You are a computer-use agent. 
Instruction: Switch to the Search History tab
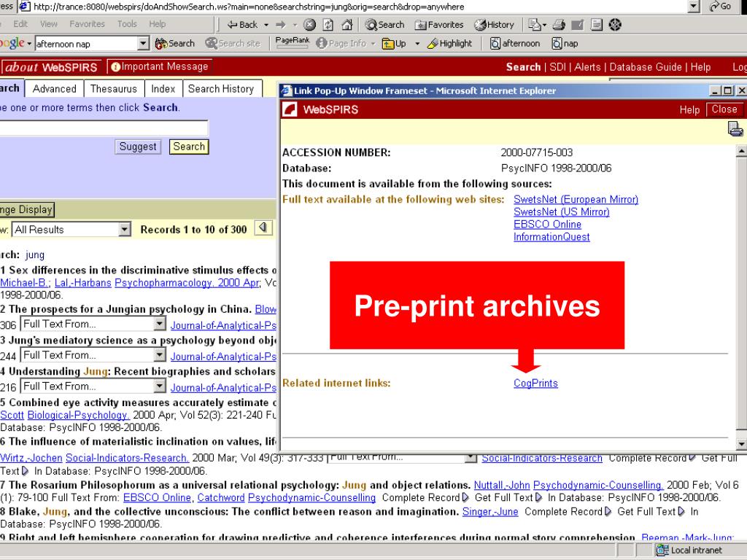tap(221, 89)
